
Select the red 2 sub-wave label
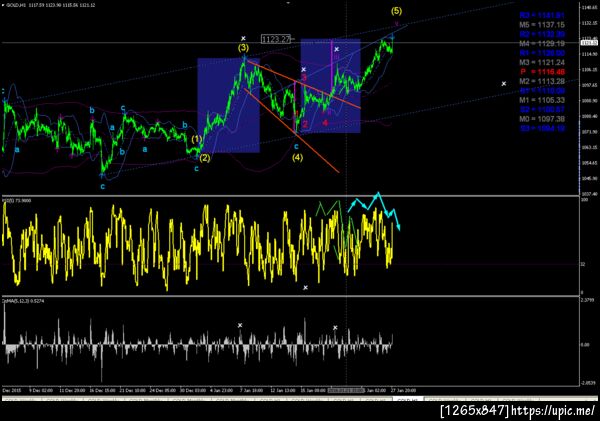point(305,124)
